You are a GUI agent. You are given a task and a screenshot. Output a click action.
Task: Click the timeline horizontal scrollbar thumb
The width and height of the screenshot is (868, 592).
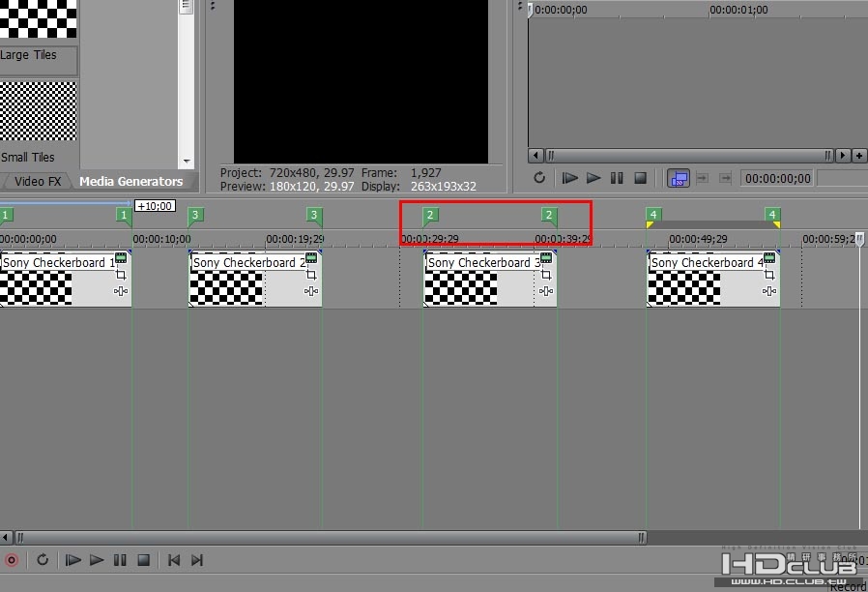(x=331, y=537)
